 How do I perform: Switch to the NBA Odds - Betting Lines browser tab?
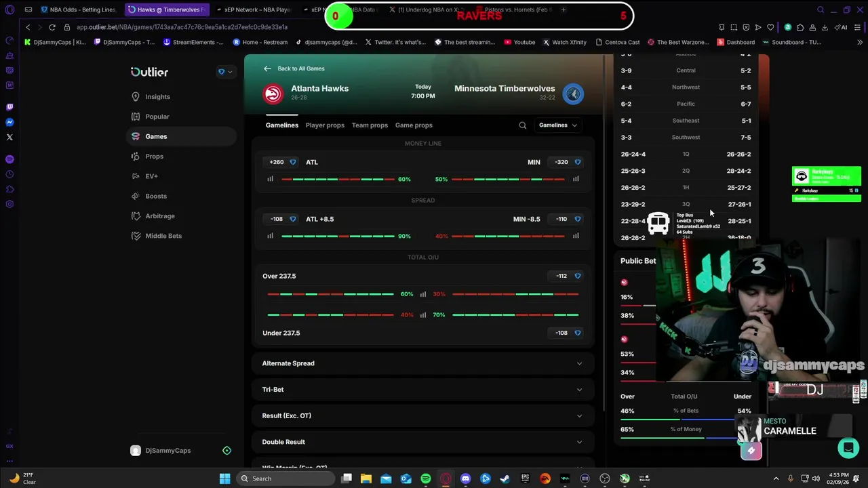point(78,9)
